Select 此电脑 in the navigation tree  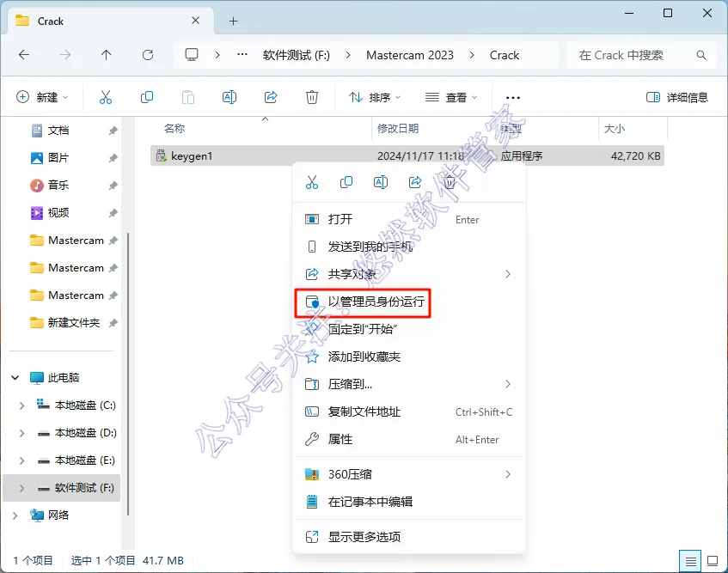coord(63,378)
